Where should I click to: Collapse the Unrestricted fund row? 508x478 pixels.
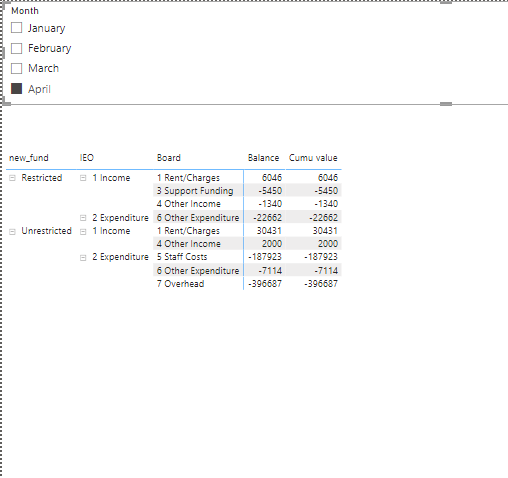tap(12, 231)
